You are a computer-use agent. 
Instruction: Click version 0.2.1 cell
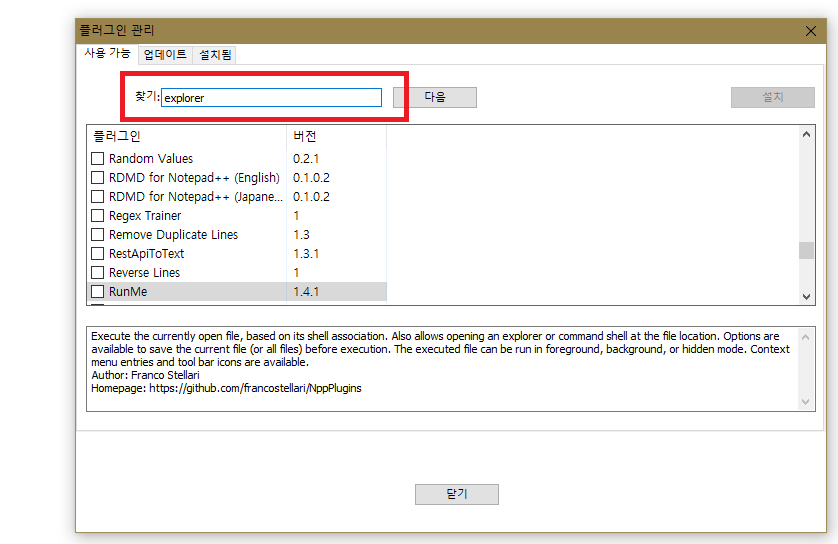(x=306, y=159)
